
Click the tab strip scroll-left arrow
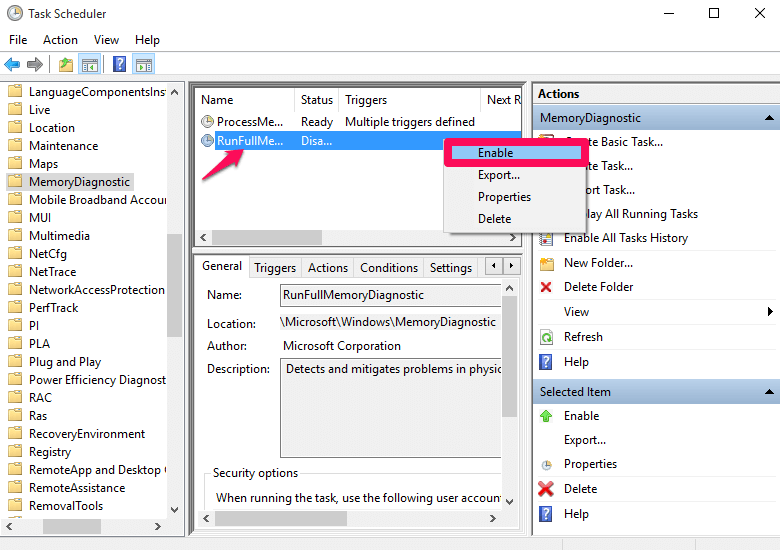493,266
